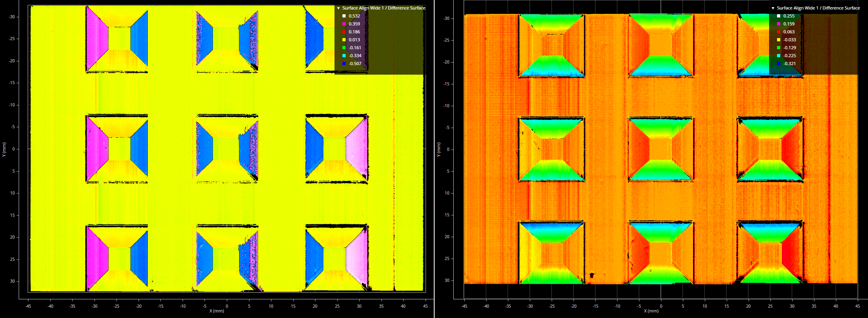Click the right plot's 'Y (mm)' axis label
The image size is (868, 318).
pos(439,150)
